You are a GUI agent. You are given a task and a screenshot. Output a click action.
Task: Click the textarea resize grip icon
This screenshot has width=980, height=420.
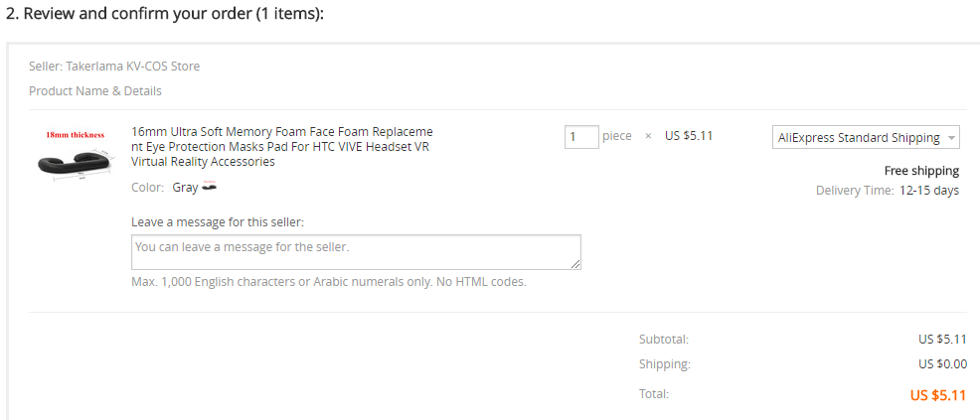[x=575, y=264]
